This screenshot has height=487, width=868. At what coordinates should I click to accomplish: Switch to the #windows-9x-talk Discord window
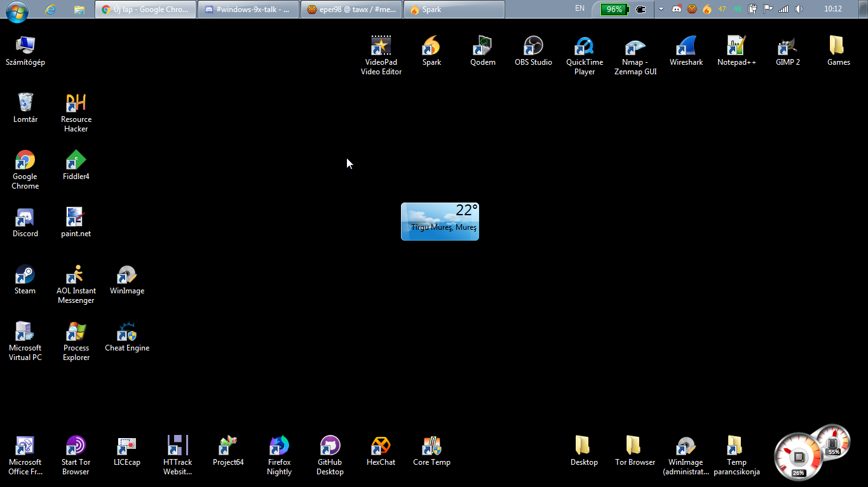(x=248, y=10)
